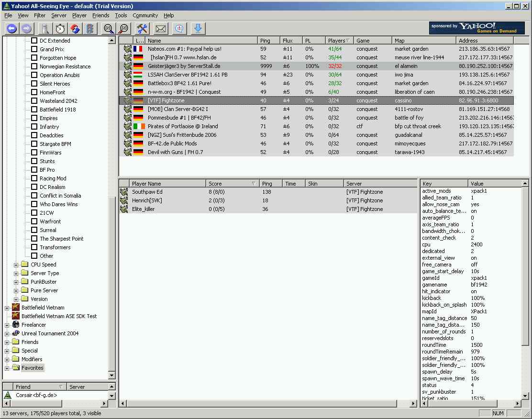
Task: Click the dithered toolbar icon right of the refresh arrows
Action: (x=90, y=29)
